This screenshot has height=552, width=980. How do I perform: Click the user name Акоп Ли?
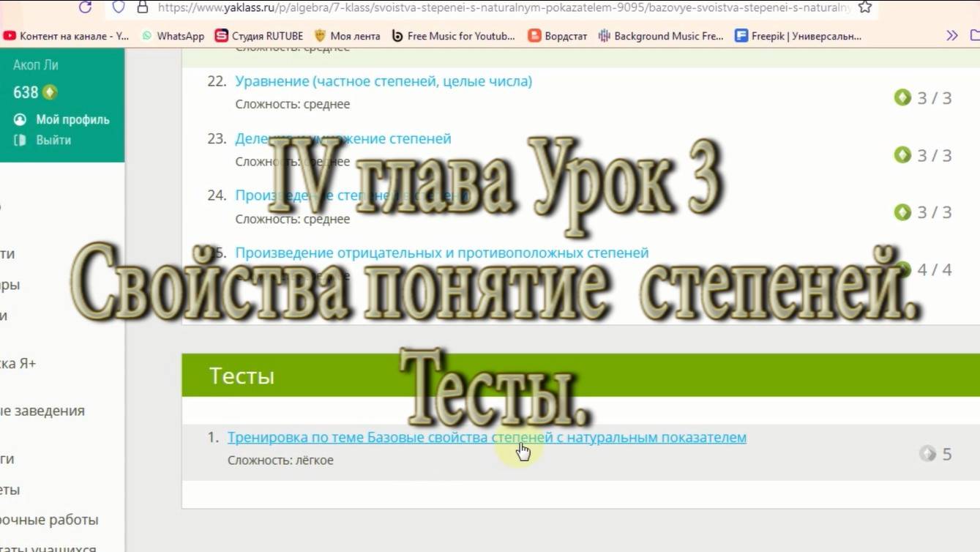[x=35, y=65]
